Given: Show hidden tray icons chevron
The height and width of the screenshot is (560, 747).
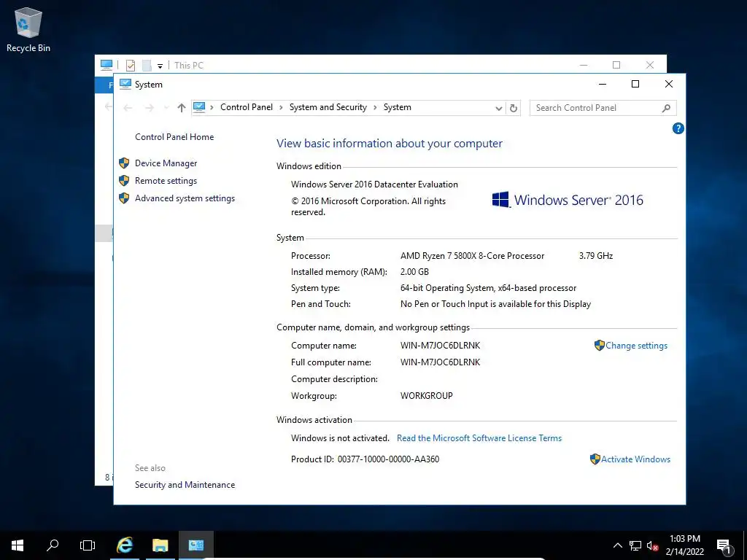Looking at the screenshot, I should tap(617, 545).
